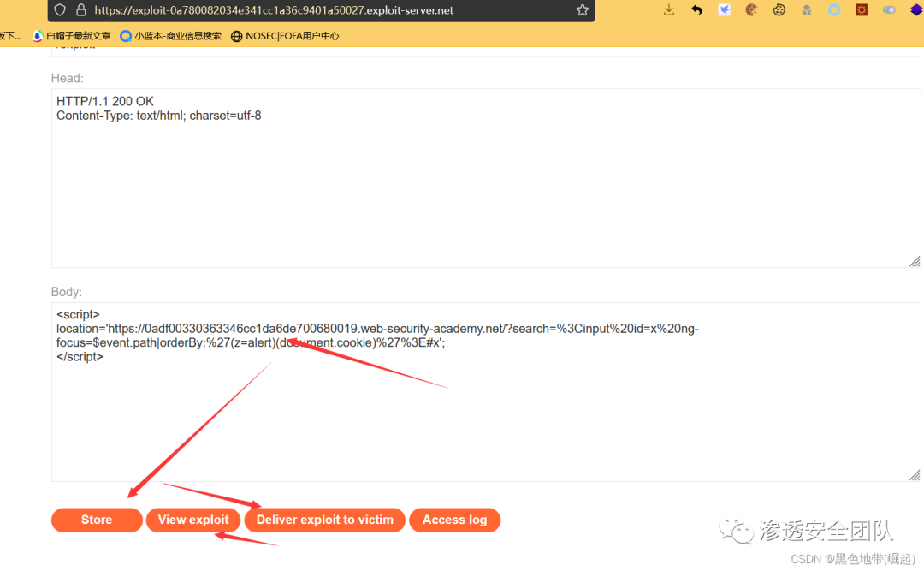Click the shield tracking protection icon
The image size is (924, 571).
[60, 10]
